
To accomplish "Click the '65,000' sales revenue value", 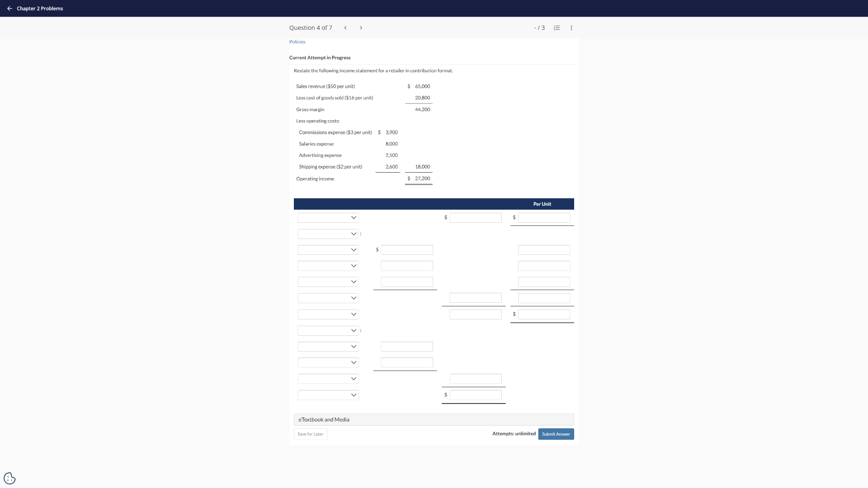I will point(423,86).
